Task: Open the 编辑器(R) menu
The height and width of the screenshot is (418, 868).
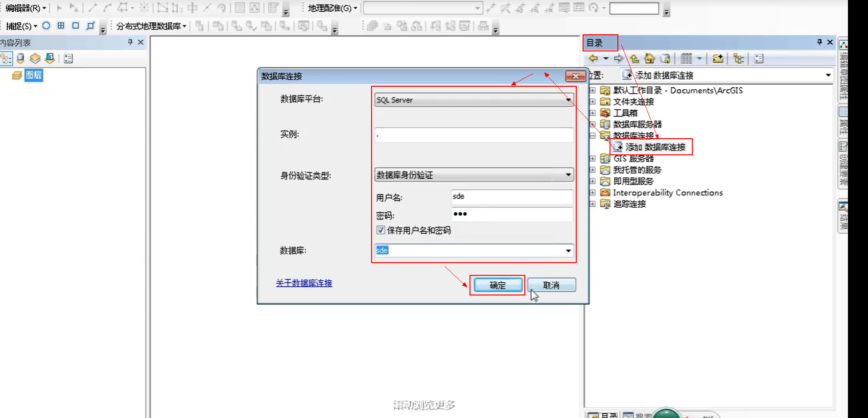Action: 25,8
